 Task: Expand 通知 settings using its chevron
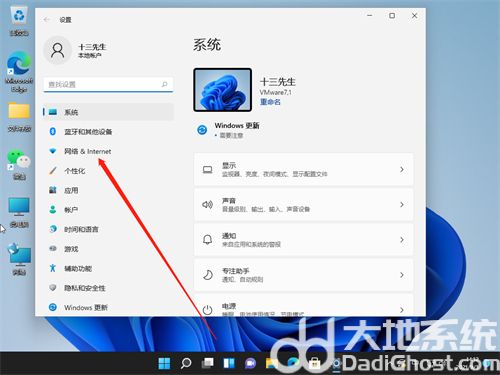coord(402,240)
